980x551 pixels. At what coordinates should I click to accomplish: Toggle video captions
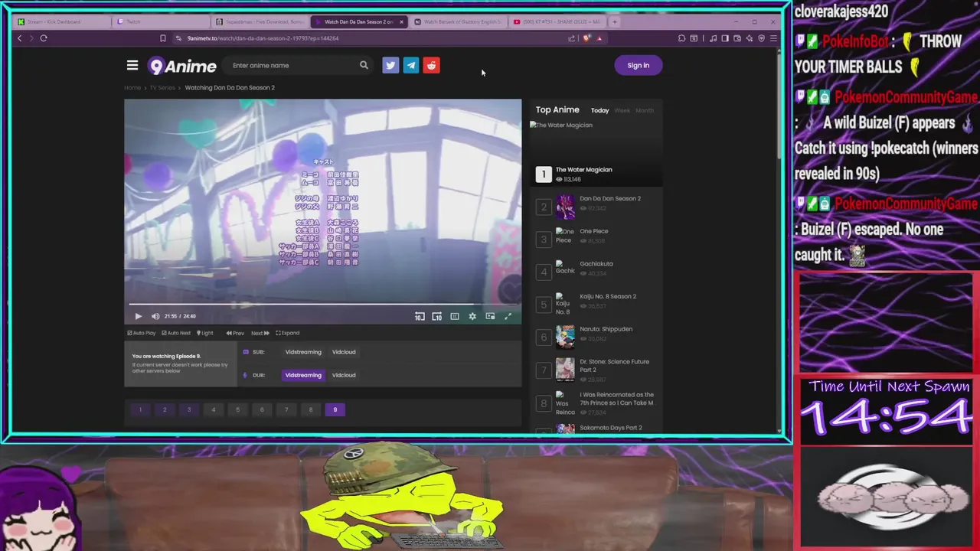coord(455,316)
